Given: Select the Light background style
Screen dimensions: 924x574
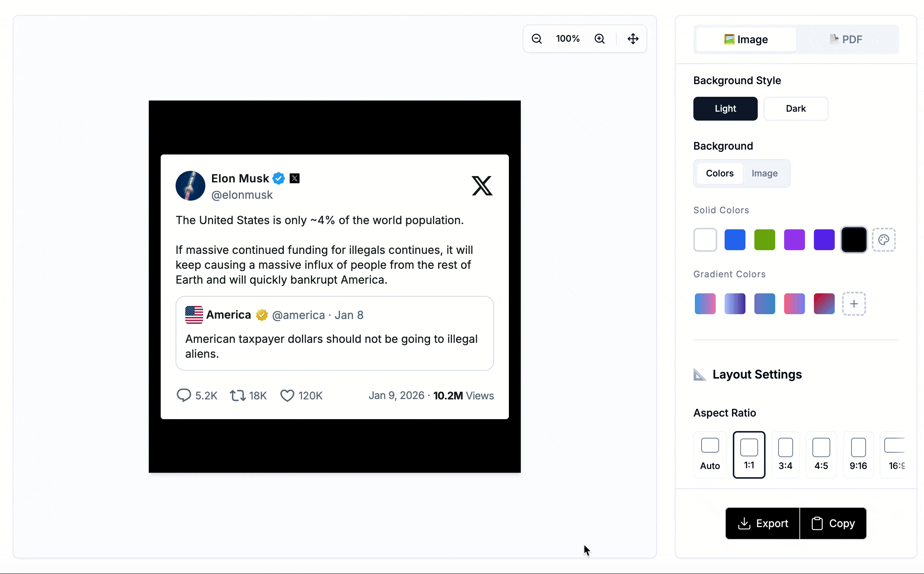Looking at the screenshot, I should coord(725,109).
